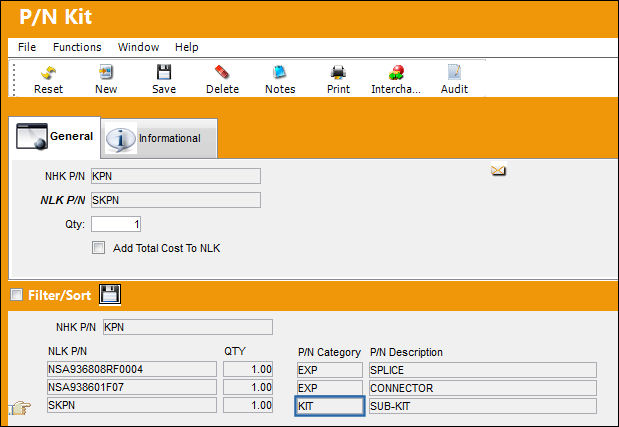Click the floppy disk icon beside Filter/Sort

coord(110,294)
